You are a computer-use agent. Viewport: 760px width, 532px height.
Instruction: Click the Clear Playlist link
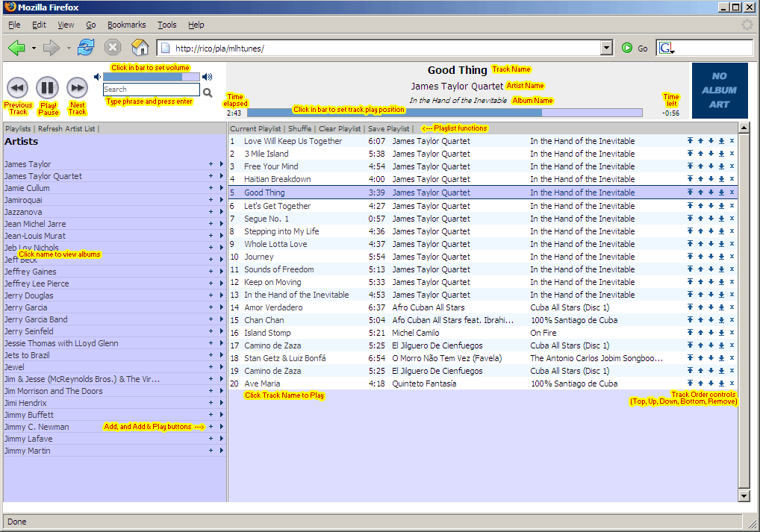pyautogui.click(x=340, y=129)
